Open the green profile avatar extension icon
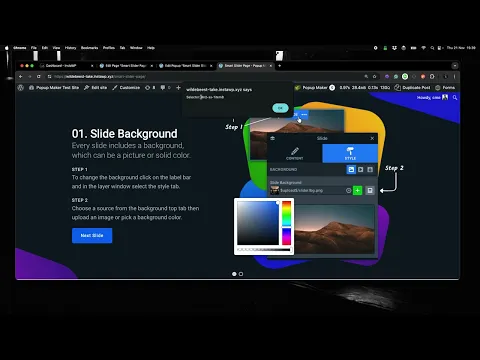Screen dimensions: 480x360 (x=405, y=76)
